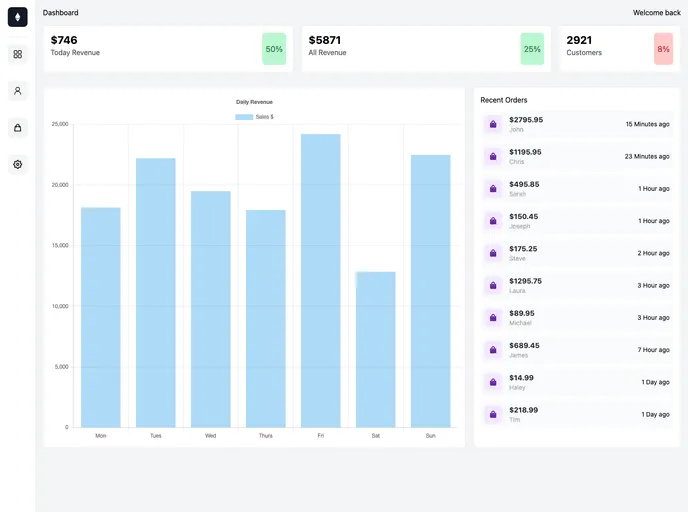Click the bag icon beside Tim's order
688x512 pixels.
[492, 414]
